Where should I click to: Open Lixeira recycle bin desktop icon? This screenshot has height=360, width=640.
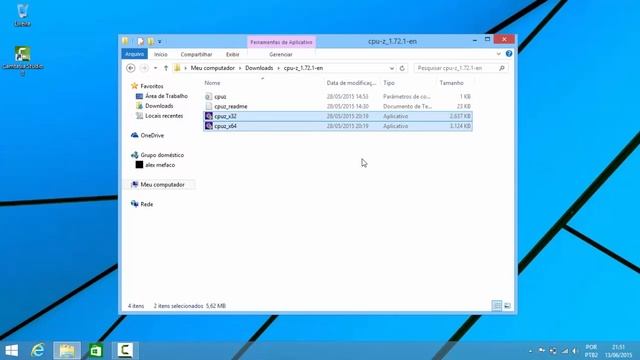[22, 15]
